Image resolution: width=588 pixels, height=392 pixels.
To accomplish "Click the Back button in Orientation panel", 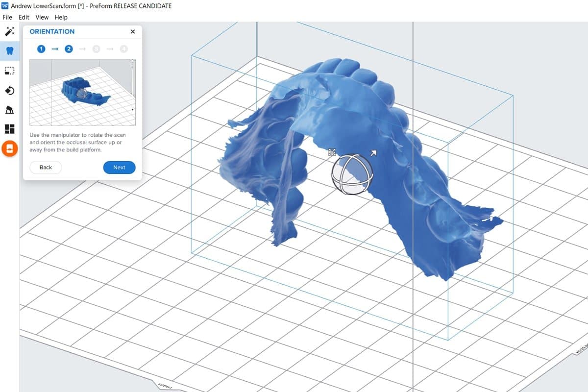I will tap(45, 167).
